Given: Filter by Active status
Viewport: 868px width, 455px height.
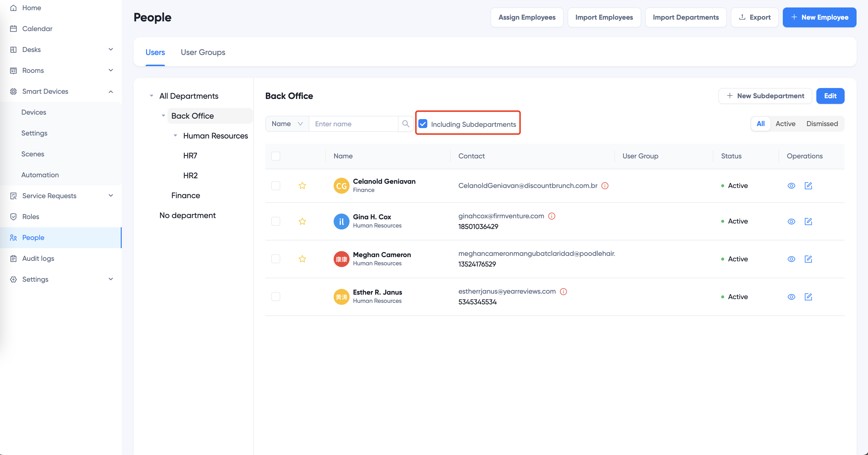Looking at the screenshot, I should (x=786, y=124).
